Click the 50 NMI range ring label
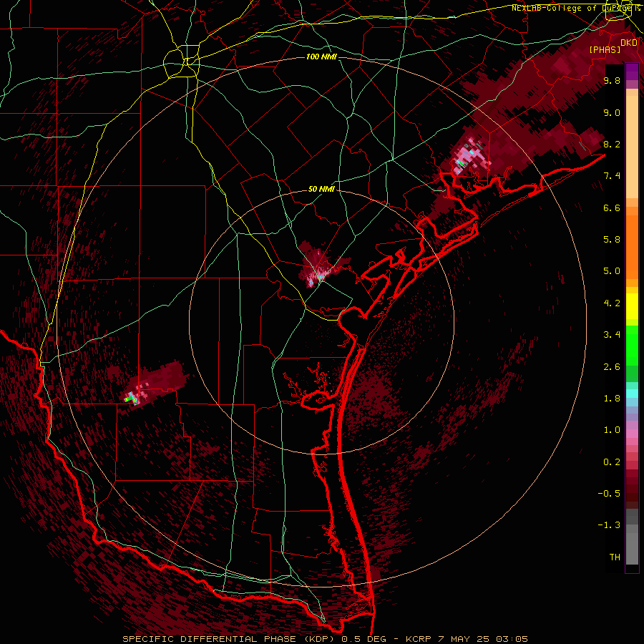 point(321,189)
